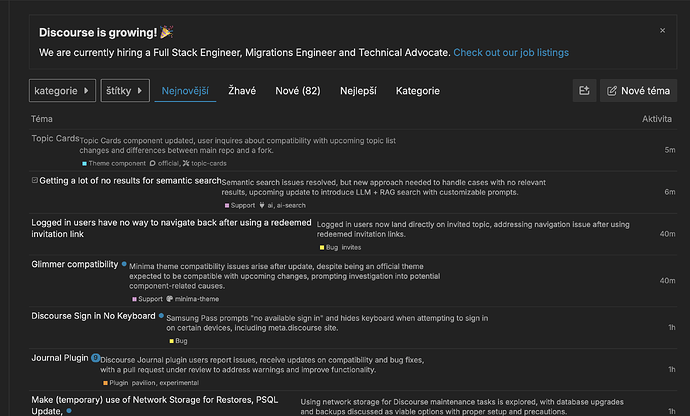
Task: Expand the štítky filter dropdown
Action: pyautogui.click(x=125, y=91)
